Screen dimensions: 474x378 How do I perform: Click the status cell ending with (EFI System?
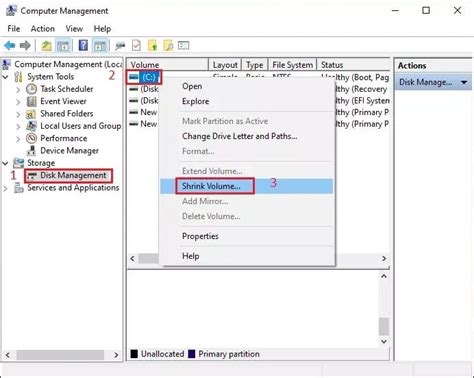tap(362, 101)
